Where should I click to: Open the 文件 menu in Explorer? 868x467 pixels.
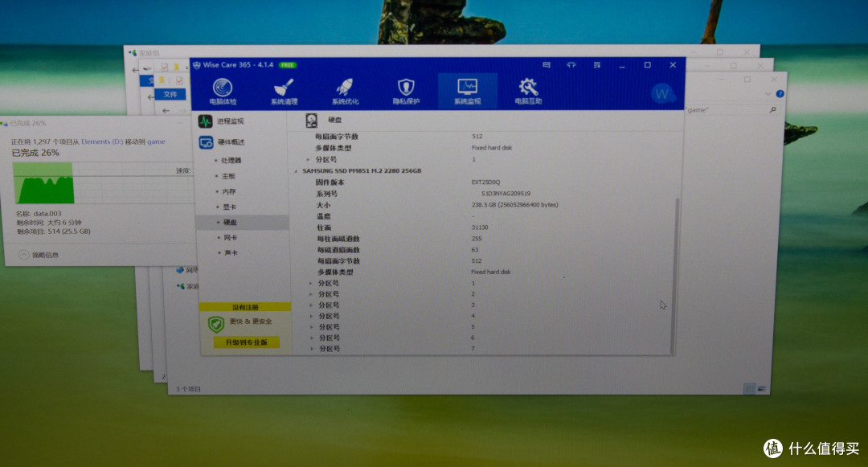170,95
